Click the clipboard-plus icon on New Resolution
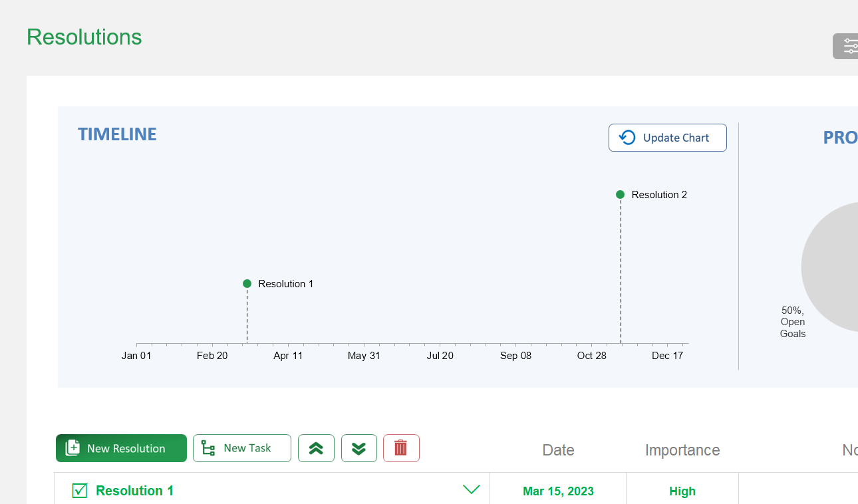 coord(71,448)
